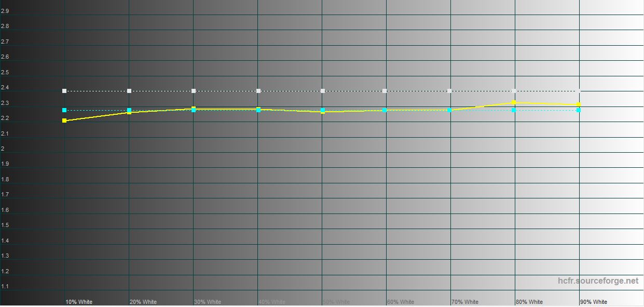
Task: Select the yellow gamma marker at 80% White
Action: pyautogui.click(x=514, y=102)
